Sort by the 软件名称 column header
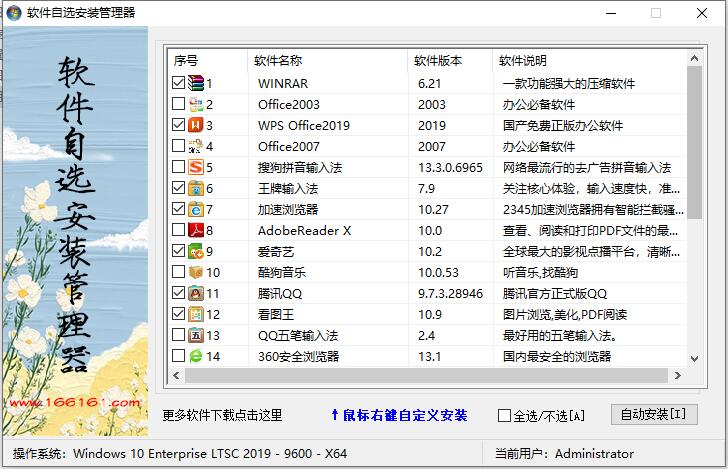Image resolution: width=728 pixels, height=469 pixels. [x=328, y=60]
